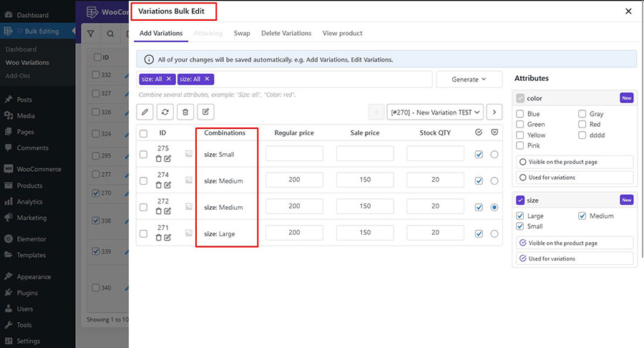644x348 pixels.
Task: Select the row checkbox for variation 275
Action: tap(143, 155)
